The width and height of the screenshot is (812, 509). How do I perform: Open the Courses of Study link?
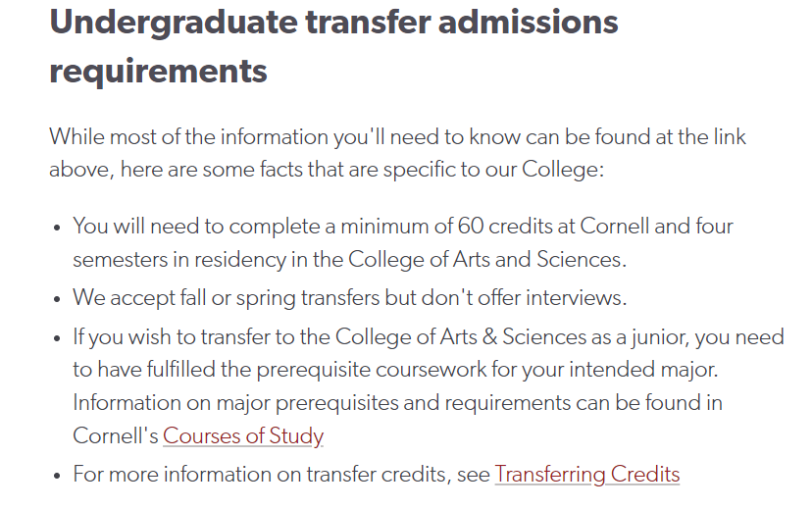(243, 436)
